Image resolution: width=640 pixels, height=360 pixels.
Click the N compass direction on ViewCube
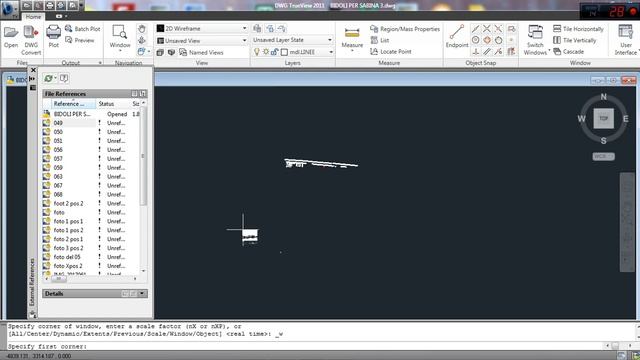click(604, 97)
